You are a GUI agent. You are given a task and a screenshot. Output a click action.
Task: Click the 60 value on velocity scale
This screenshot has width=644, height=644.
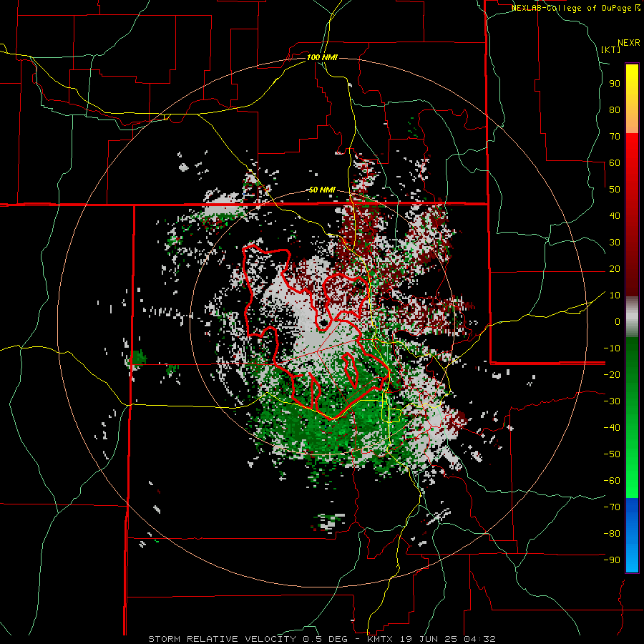point(615,163)
